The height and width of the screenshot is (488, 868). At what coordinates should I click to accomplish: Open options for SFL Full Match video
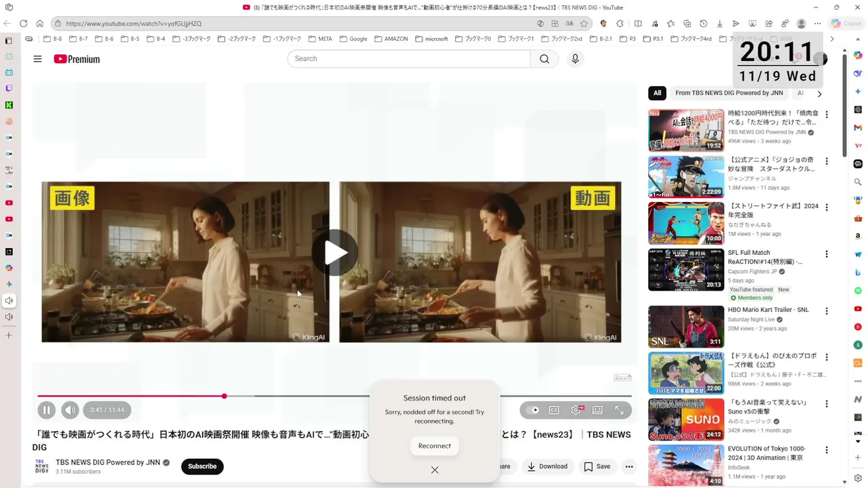pos(827,254)
